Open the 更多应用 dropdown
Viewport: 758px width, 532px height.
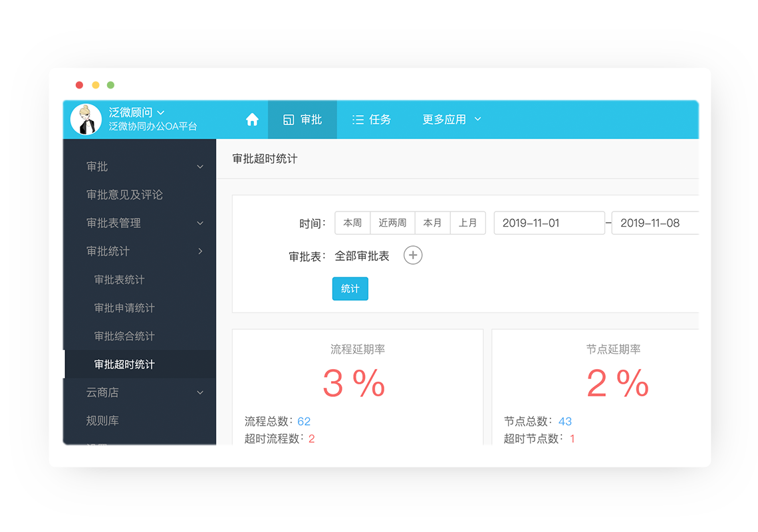451,120
